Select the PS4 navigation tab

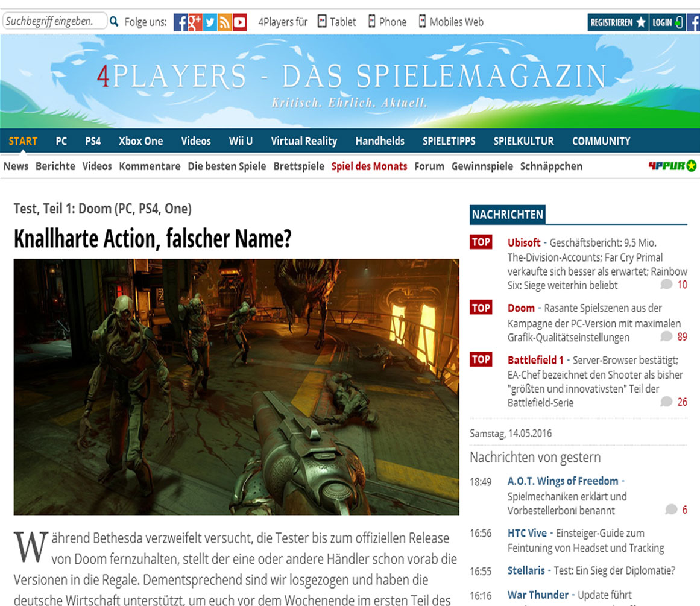tap(93, 141)
